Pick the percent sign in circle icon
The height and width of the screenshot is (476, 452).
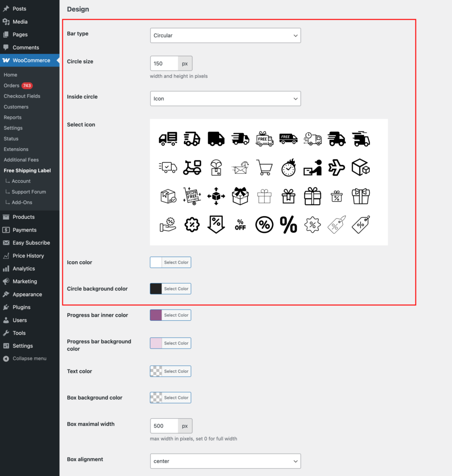coord(264,225)
